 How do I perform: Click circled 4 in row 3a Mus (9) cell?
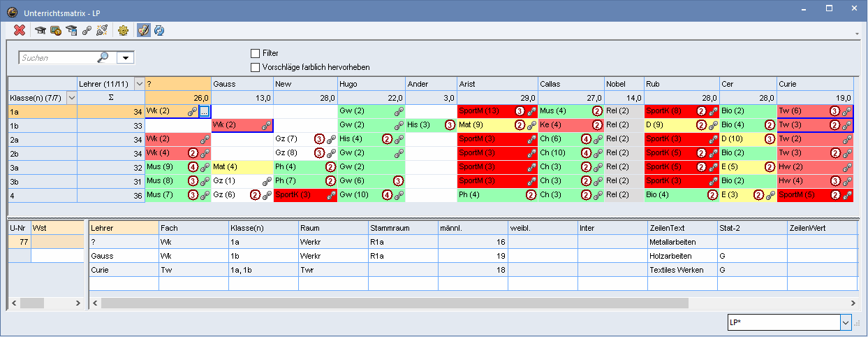tap(192, 167)
